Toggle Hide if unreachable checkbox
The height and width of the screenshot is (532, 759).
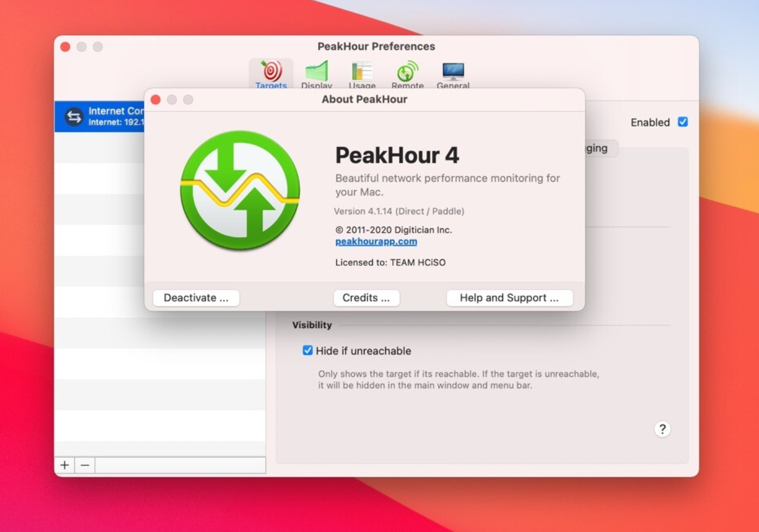tap(308, 350)
